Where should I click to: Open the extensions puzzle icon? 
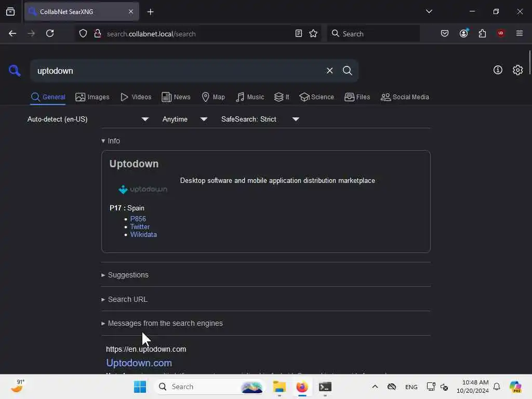coord(482,33)
